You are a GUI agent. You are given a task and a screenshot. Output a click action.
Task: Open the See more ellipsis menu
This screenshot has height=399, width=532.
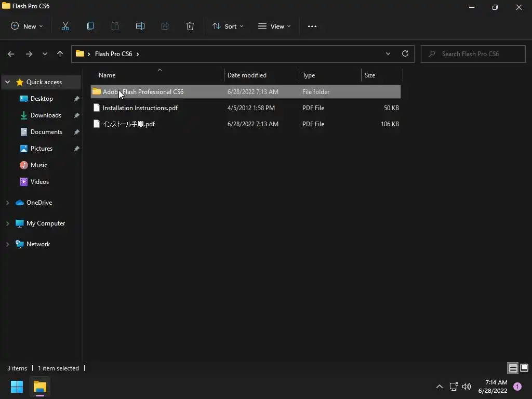[312, 26]
